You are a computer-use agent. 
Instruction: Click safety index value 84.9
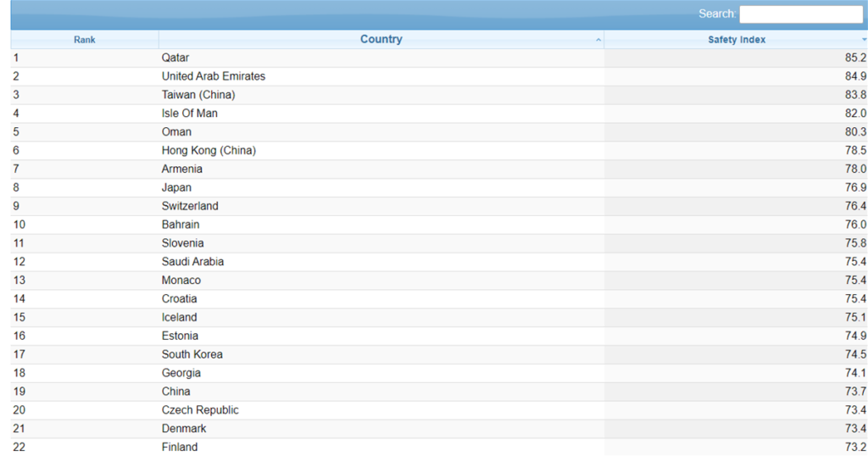pos(855,76)
